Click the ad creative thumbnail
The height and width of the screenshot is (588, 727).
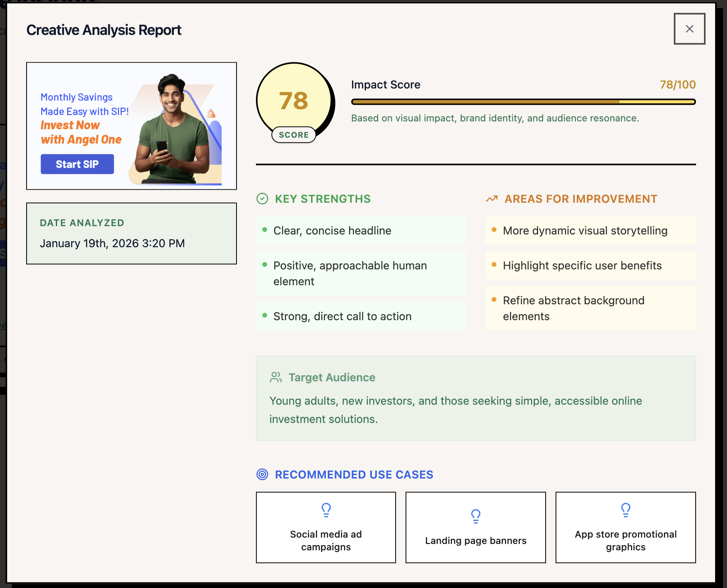pos(131,125)
